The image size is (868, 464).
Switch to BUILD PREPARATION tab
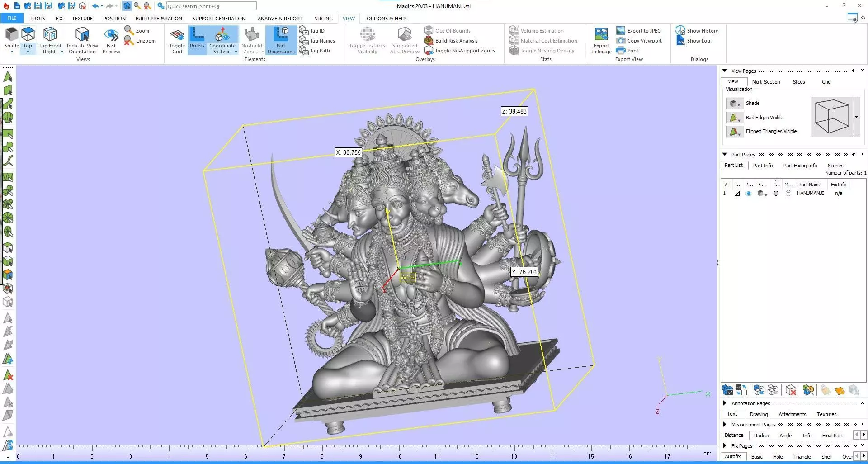tap(159, 19)
